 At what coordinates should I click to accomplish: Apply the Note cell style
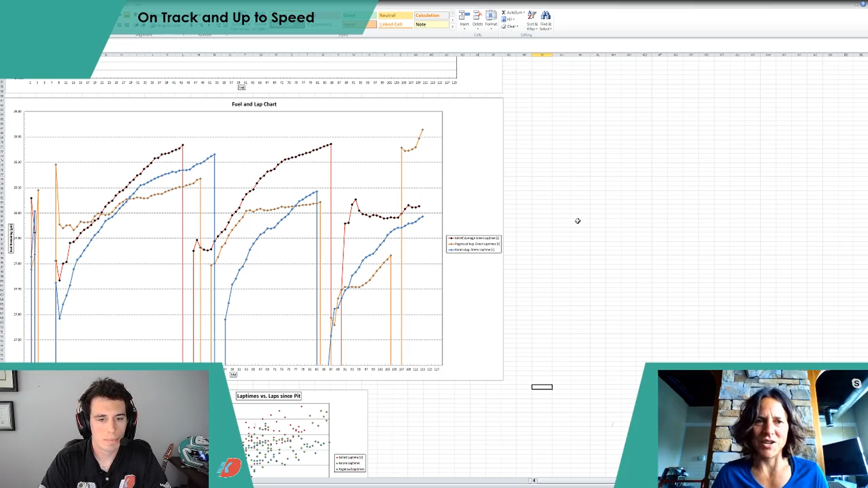432,24
